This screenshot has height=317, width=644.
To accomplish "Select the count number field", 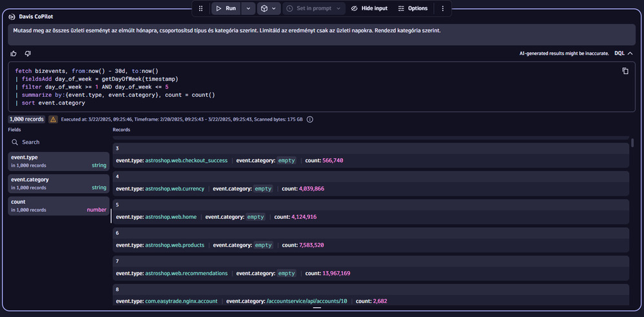I will [58, 205].
